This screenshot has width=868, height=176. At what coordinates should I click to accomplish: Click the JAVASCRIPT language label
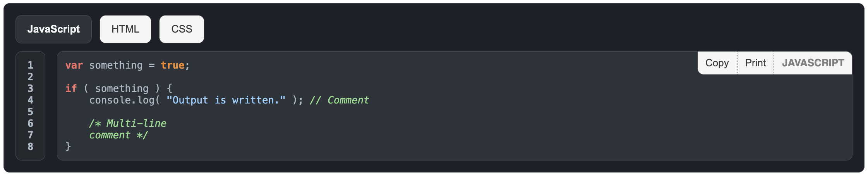(813, 63)
